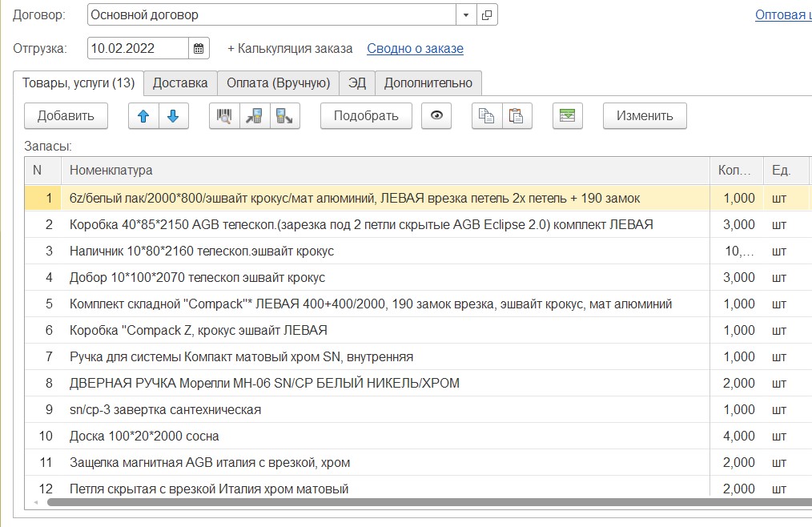Image resolution: width=812 pixels, height=527 pixels.
Task: Click the move row down arrow
Action: tap(173, 116)
